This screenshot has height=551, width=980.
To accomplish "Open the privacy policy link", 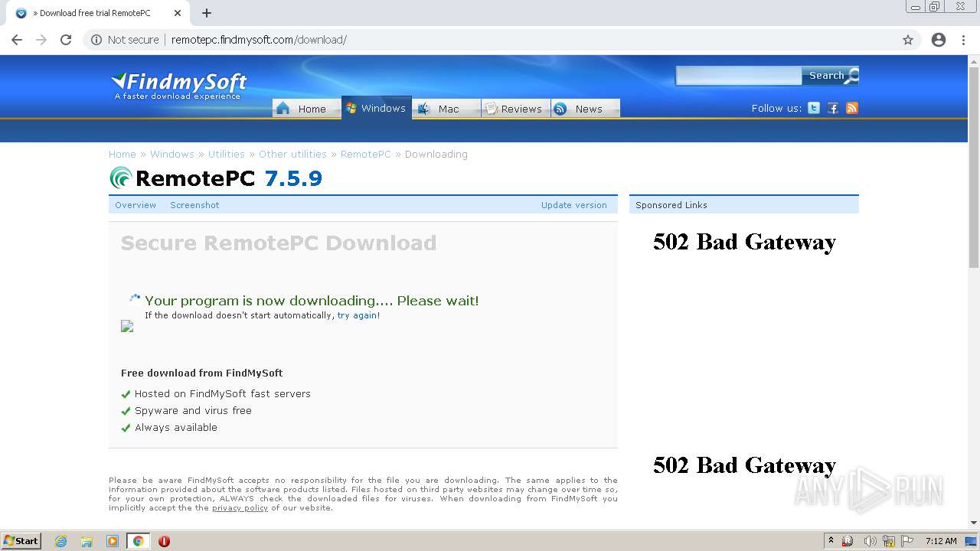I will tap(240, 508).
